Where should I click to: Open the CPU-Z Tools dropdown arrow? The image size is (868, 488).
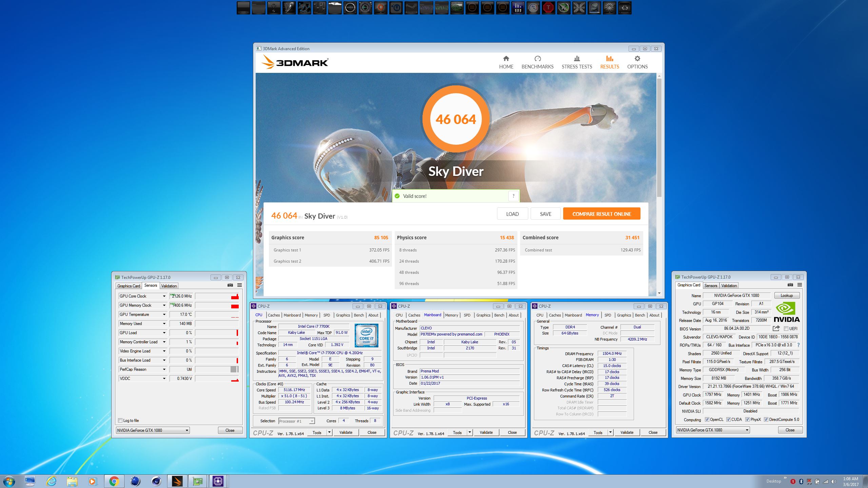coord(329,432)
